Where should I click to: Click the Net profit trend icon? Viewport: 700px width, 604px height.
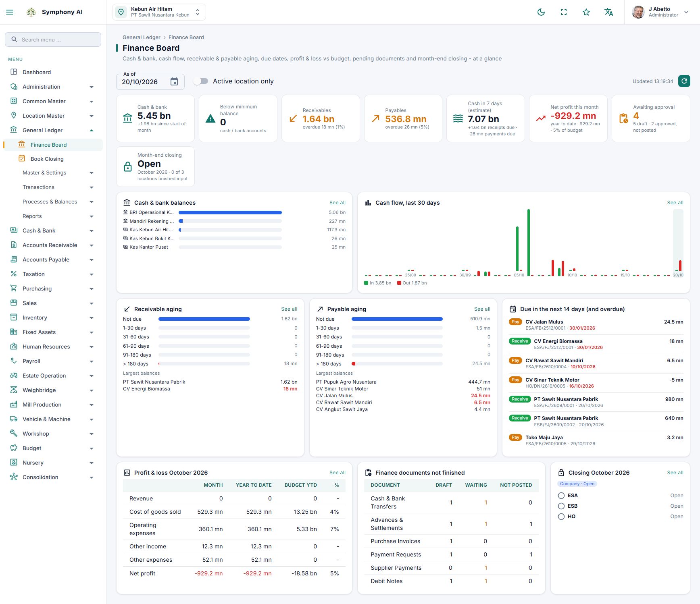tap(541, 118)
